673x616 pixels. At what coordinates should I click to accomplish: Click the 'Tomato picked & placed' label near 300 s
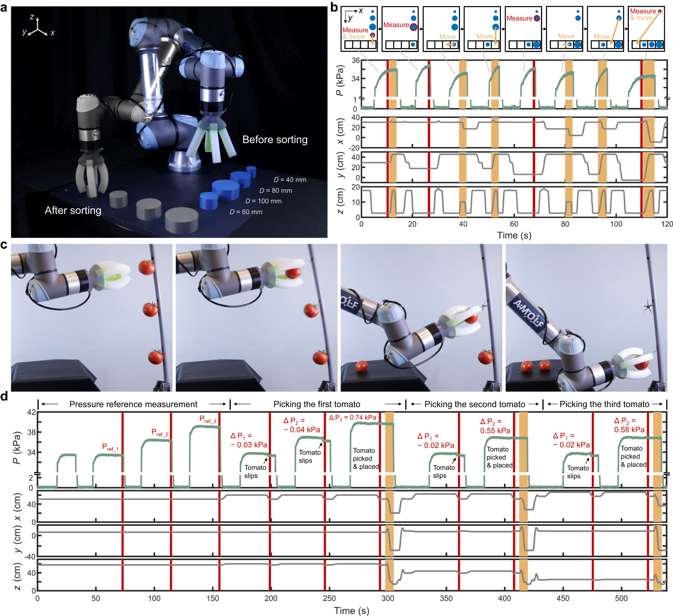point(365,459)
